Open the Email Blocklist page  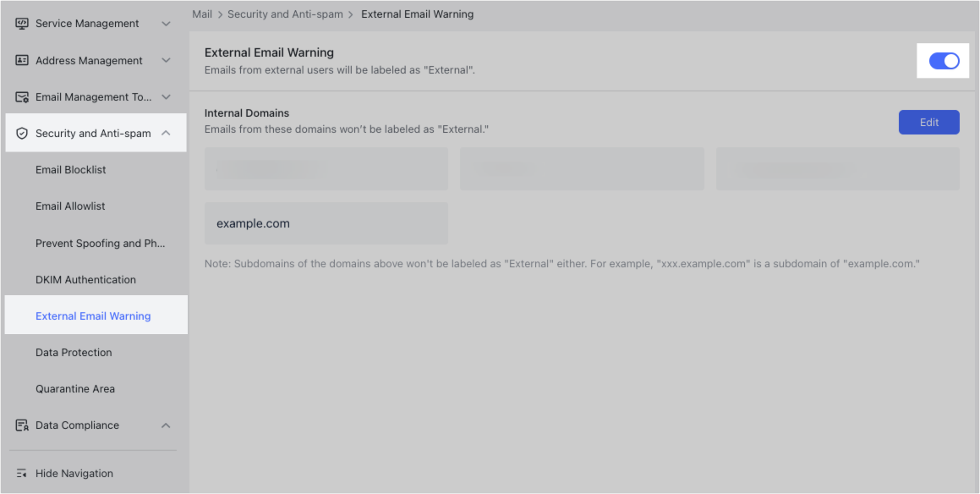pos(71,169)
